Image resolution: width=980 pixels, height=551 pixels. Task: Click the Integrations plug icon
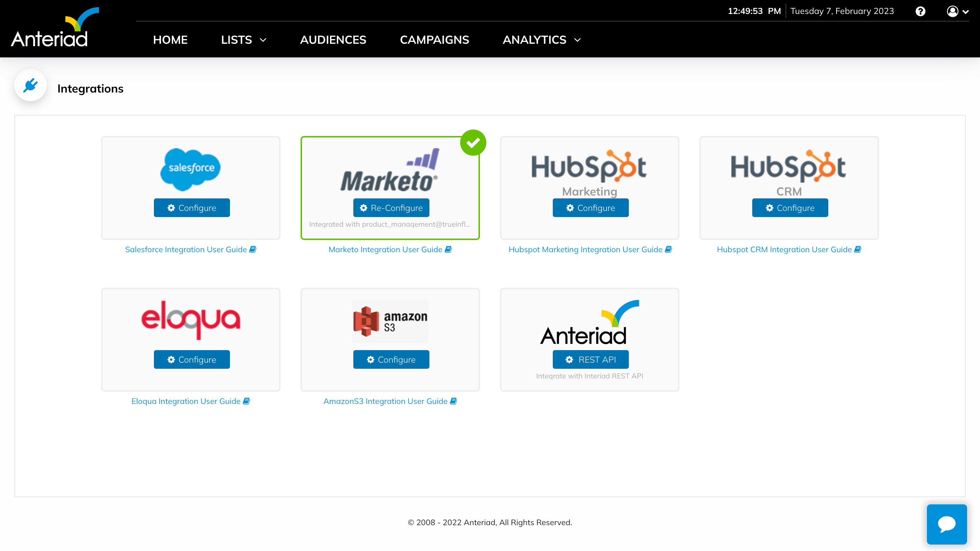[x=30, y=85]
